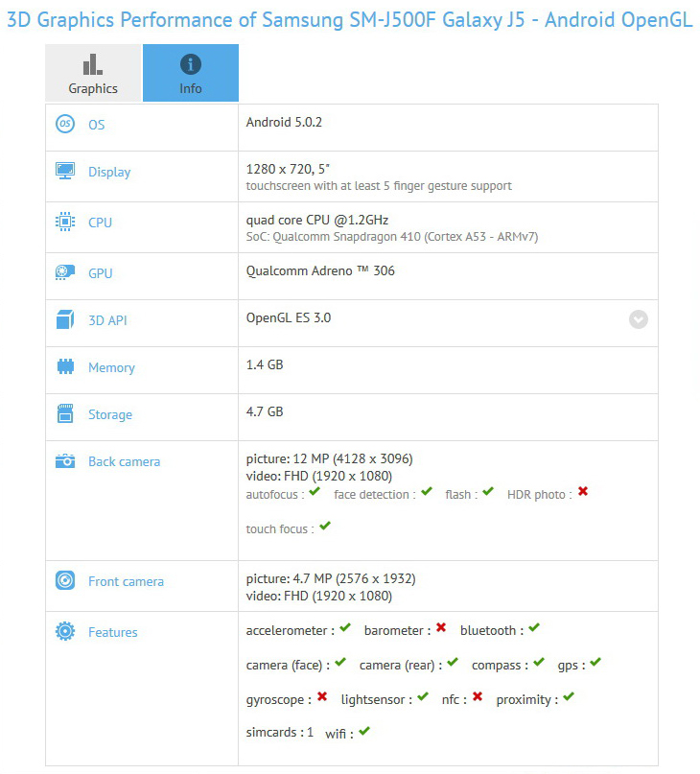Click the 12 MP picture resolution text
The image size is (700, 774).
click(329, 459)
